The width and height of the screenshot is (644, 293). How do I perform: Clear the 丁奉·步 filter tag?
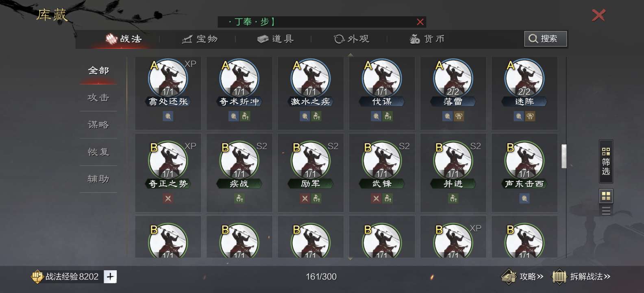pyautogui.click(x=420, y=22)
